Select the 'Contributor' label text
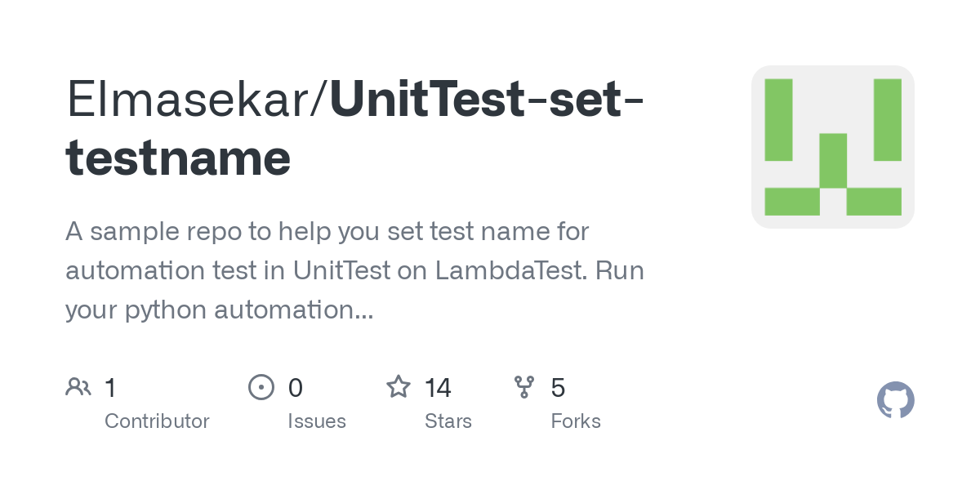This screenshot has width=980, height=490. tap(157, 421)
